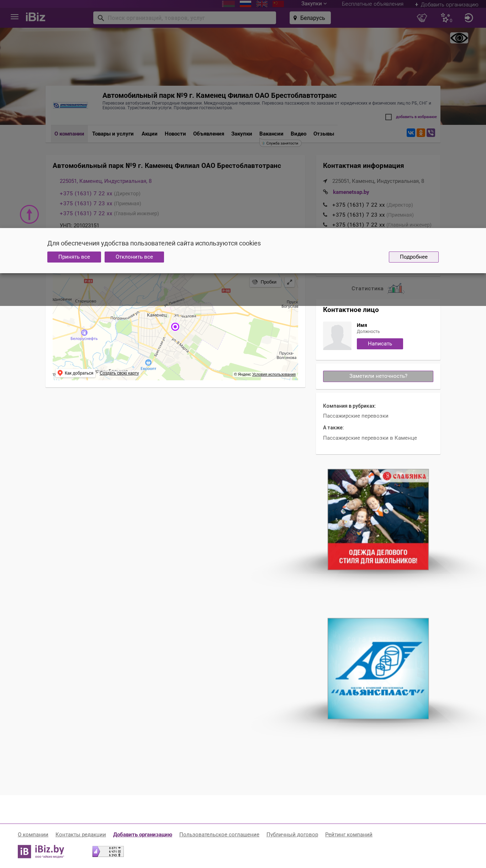
Task: Click the login arrow icon
Action: 469,18
